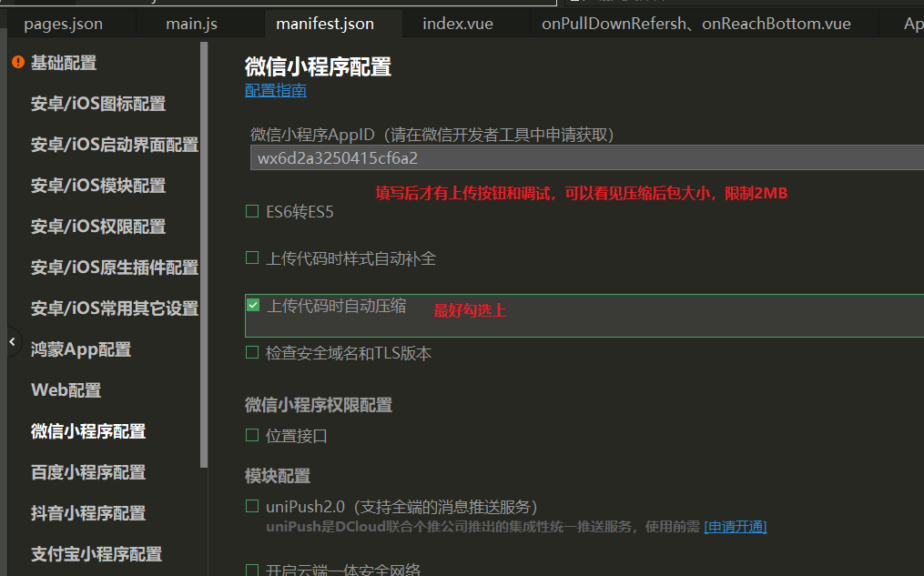
Task: Click the sidebar vertical scrollbar
Action: [x=204, y=255]
